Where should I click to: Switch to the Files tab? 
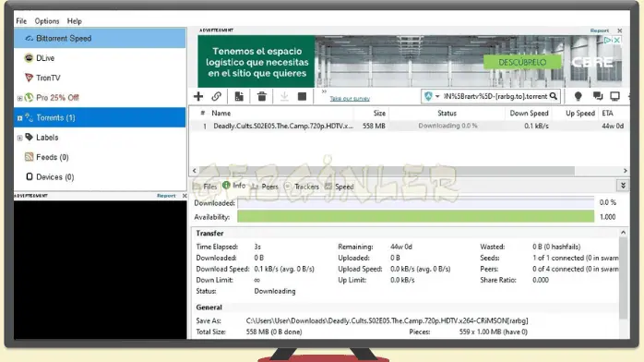point(205,187)
